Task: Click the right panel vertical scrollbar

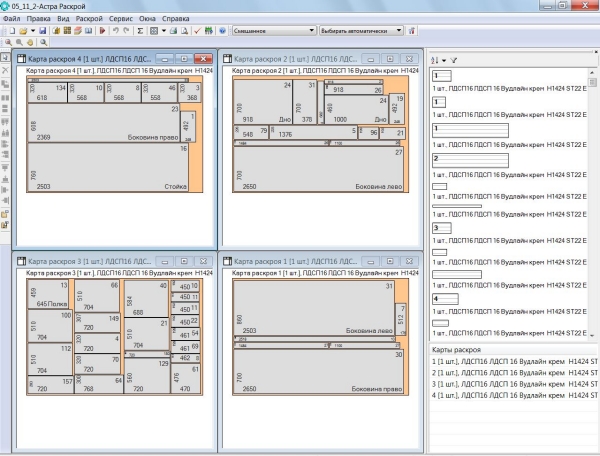Action: pyautogui.click(x=592, y=203)
